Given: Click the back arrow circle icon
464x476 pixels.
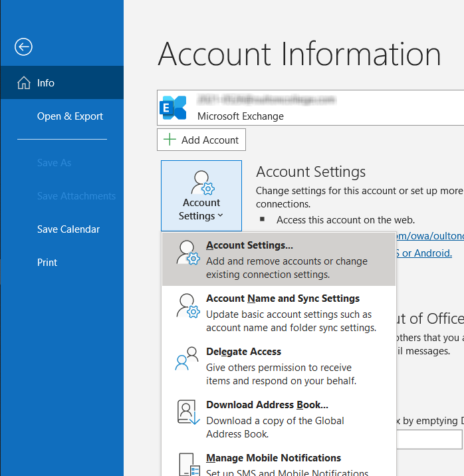Looking at the screenshot, I should point(23,47).
